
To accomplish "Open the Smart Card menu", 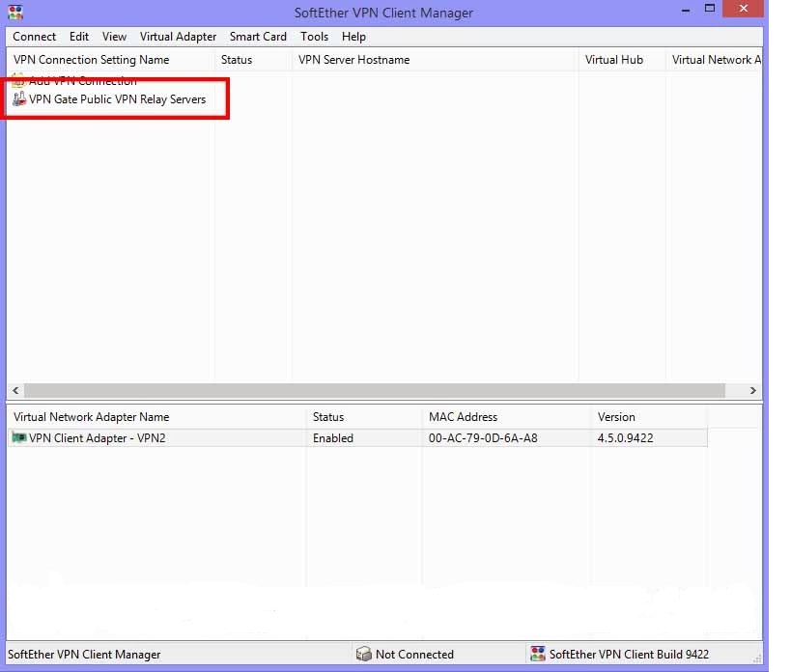I will click(x=258, y=37).
